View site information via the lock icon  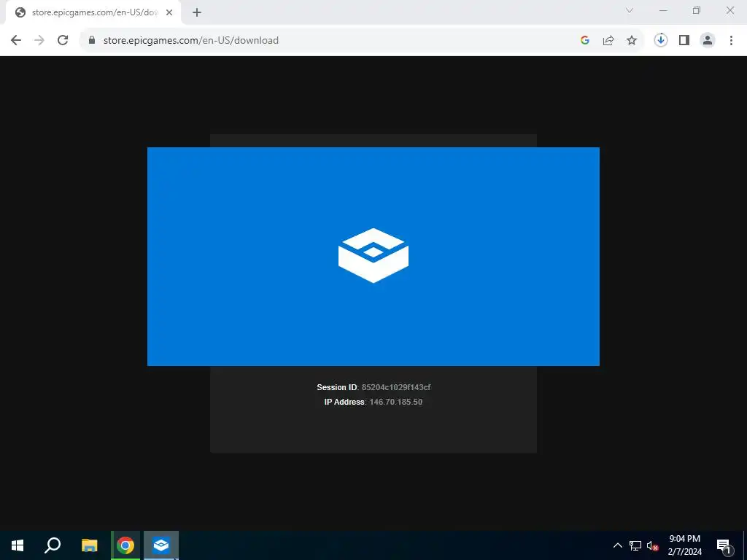(x=92, y=40)
